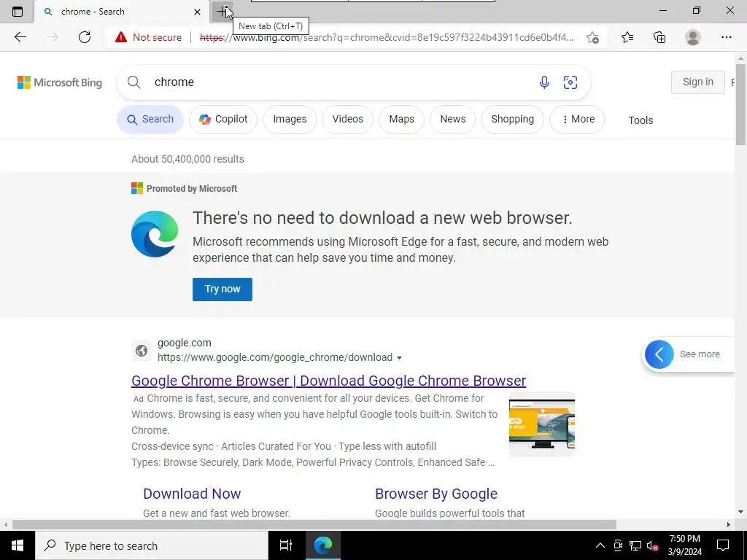Screen dimensions: 747x560
Task: Close the chrome - Search tab
Action: click(197, 12)
